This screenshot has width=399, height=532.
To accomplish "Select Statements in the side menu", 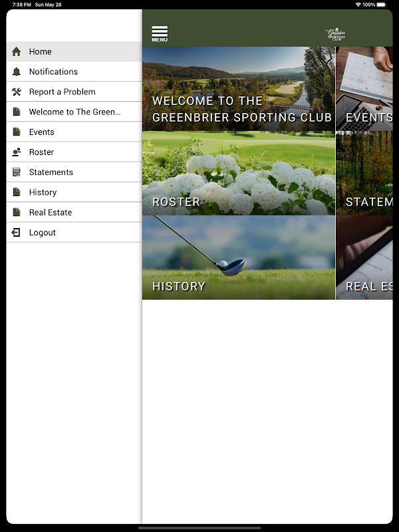I will (74, 172).
